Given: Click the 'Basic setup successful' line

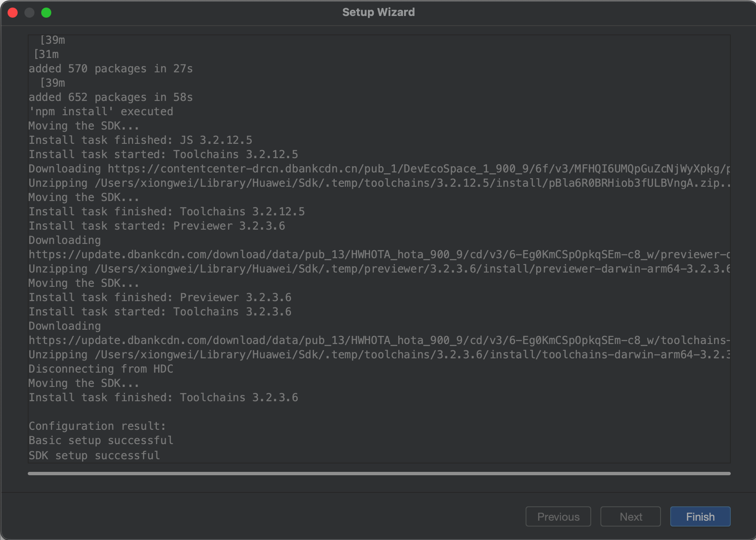Looking at the screenshot, I should click(x=101, y=440).
